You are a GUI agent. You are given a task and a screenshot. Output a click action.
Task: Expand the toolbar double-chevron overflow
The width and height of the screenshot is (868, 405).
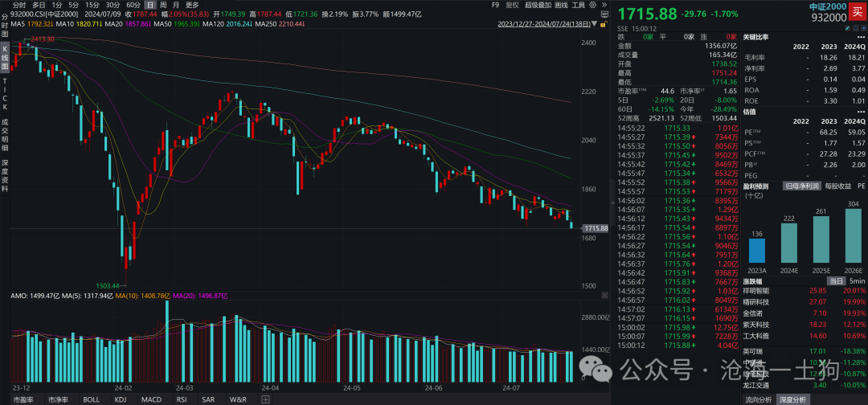(604, 5)
